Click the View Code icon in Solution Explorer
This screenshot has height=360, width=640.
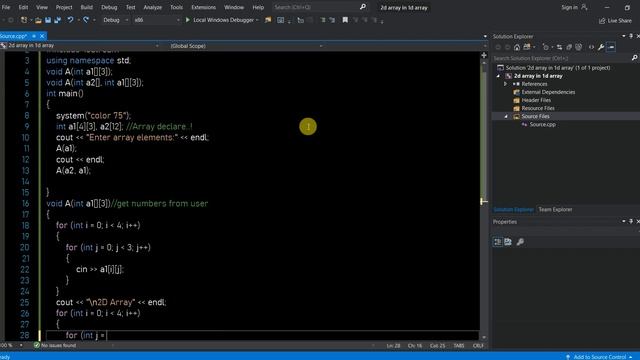point(591,47)
